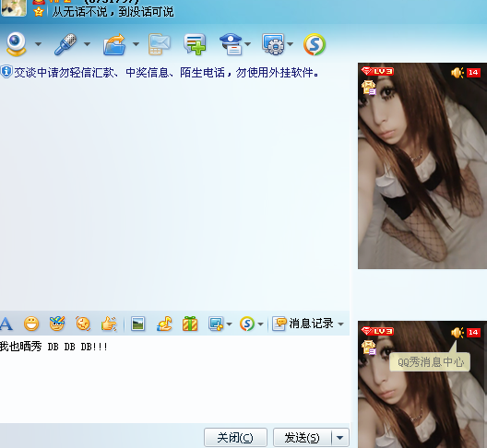The width and height of the screenshot is (487, 448).
Task: Open 消息记录 message history
Action: (303, 324)
